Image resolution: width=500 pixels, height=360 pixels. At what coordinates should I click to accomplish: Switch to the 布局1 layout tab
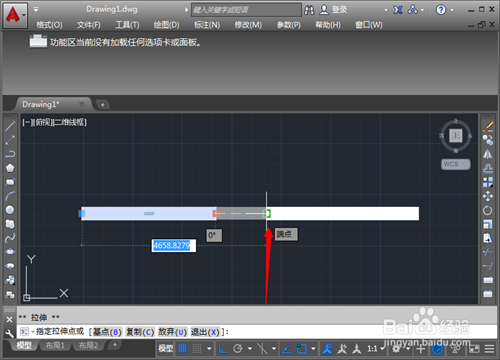(55, 345)
